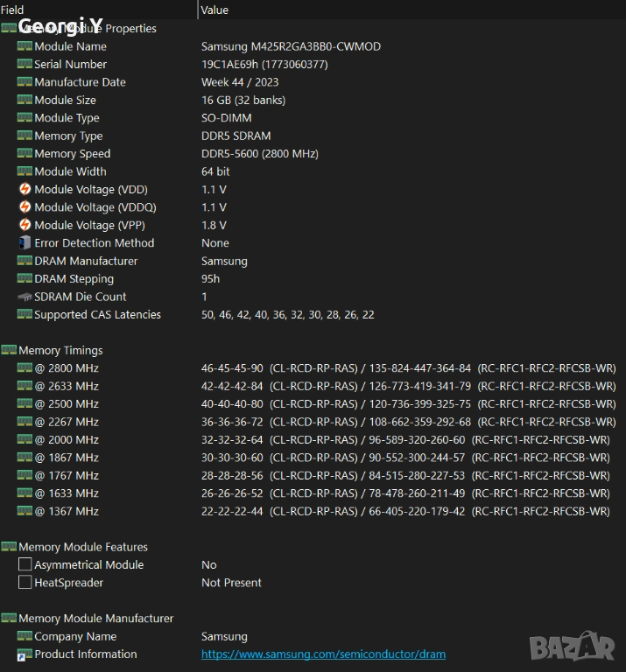Click the SDRAM Die Count chip icon
Viewport: 626px width, 672px height.
[25, 297]
